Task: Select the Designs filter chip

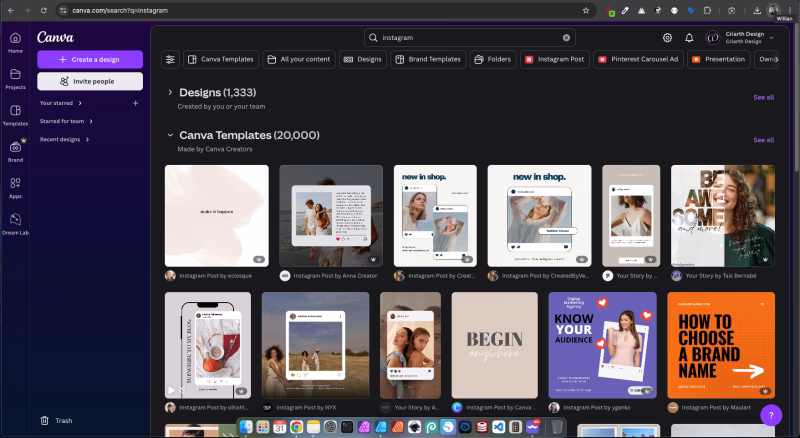Action: click(x=363, y=59)
